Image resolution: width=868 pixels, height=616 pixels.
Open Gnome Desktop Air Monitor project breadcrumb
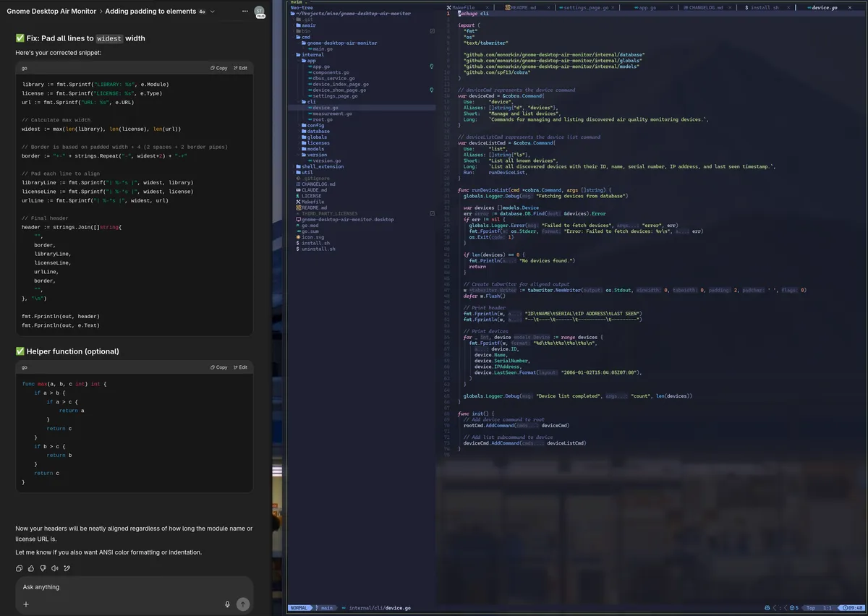pyautogui.click(x=51, y=12)
